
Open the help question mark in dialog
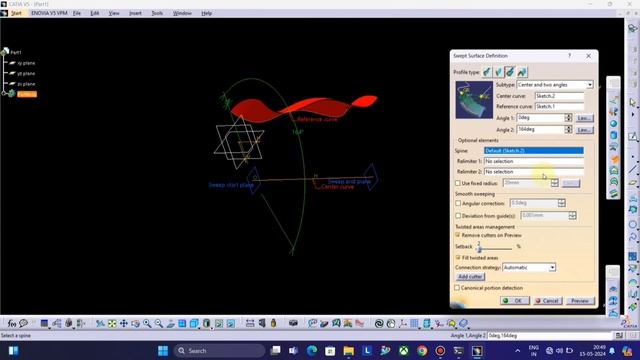pos(570,56)
